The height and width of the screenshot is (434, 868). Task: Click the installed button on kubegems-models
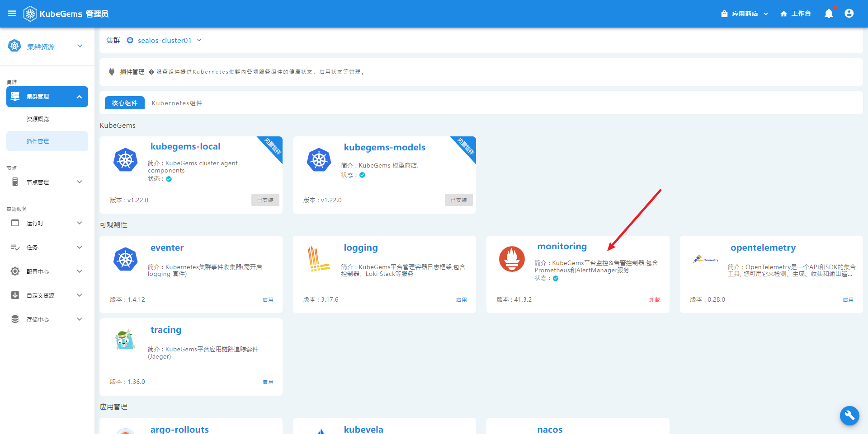tap(459, 200)
